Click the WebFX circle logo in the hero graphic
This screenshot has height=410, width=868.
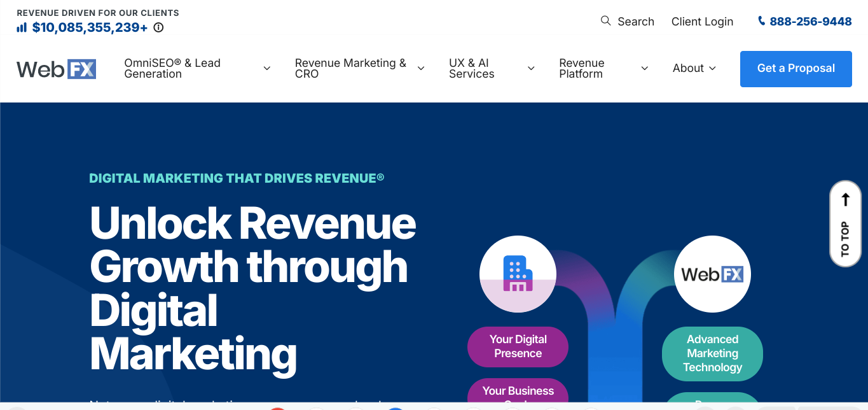click(x=712, y=274)
